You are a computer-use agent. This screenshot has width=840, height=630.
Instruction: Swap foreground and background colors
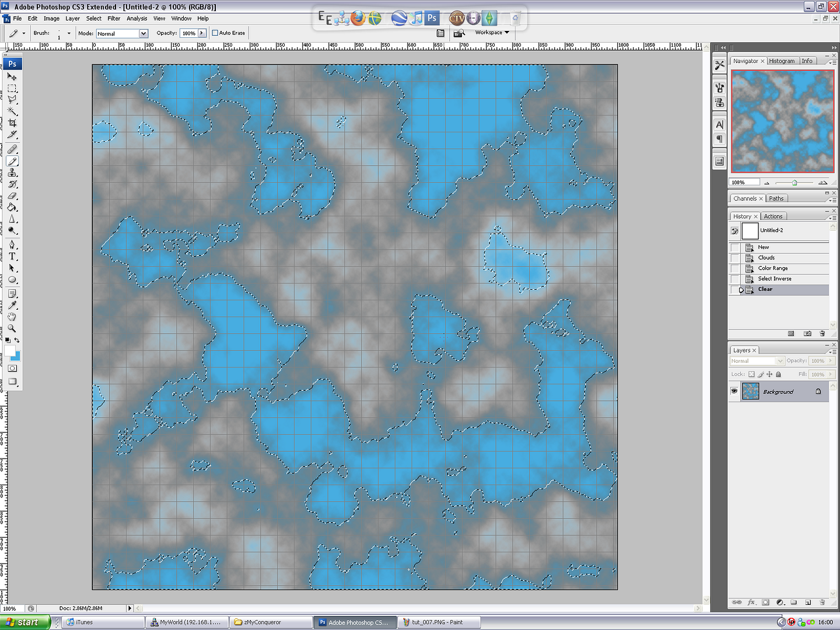17,340
